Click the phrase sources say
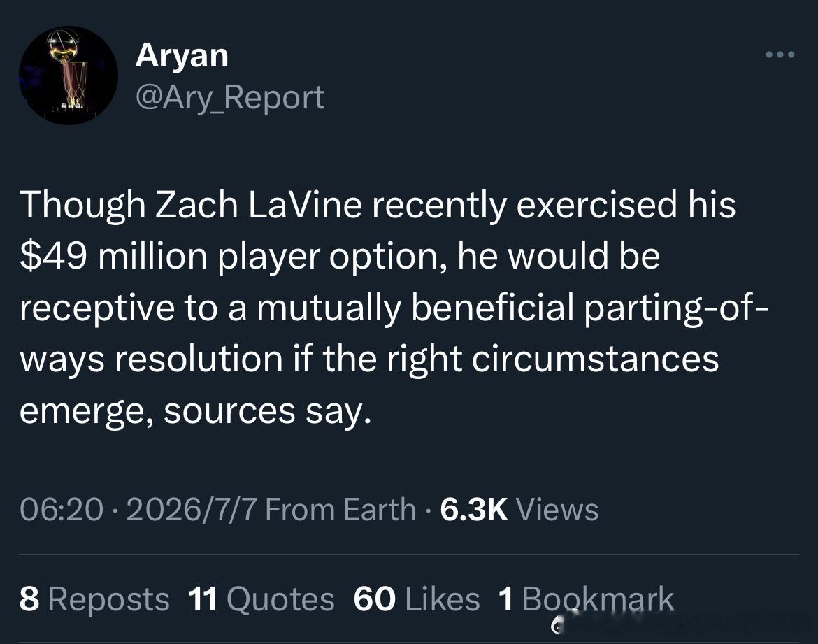The width and height of the screenshot is (818, 644). point(267,412)
